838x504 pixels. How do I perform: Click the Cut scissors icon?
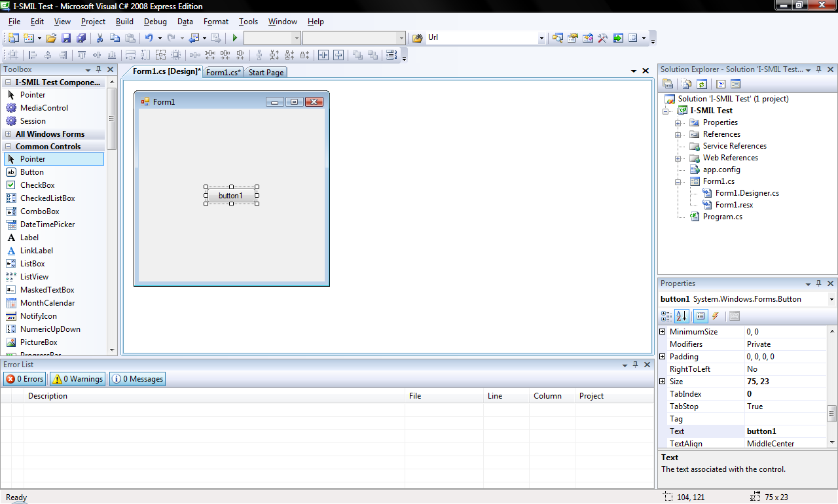(x=100, y=38)
